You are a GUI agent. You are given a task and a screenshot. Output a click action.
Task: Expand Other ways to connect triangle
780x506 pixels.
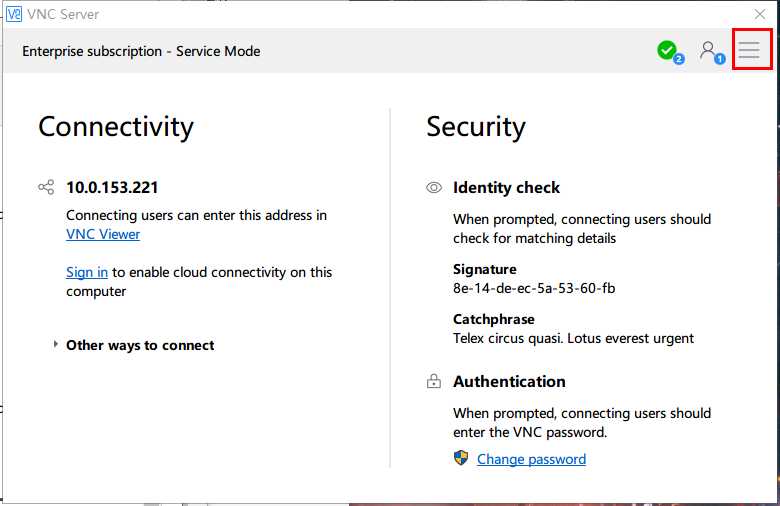(55, 344)
